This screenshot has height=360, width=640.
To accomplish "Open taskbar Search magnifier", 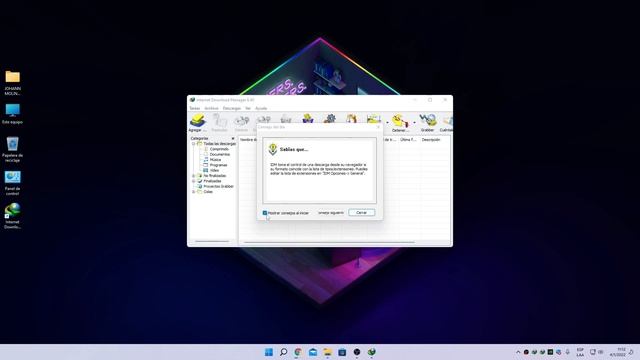I will click(x=283, y=352).
